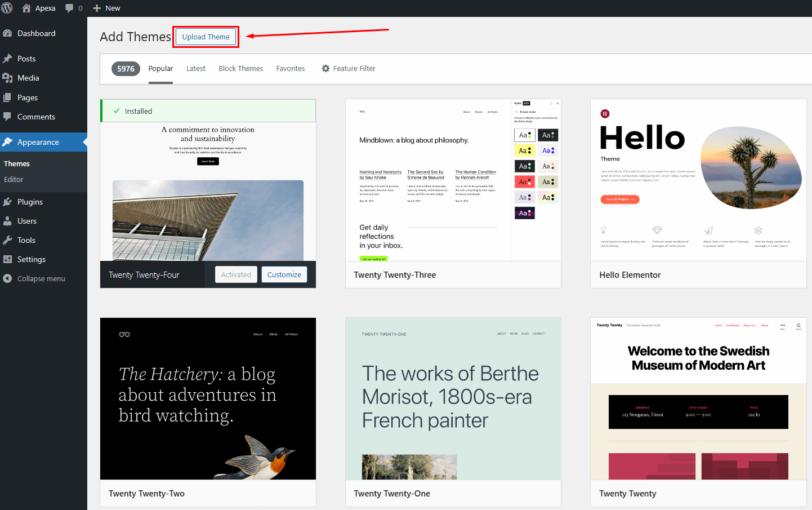Click the Dashboard gauge icon
The image size is (812, 510).
pos(7,33)
